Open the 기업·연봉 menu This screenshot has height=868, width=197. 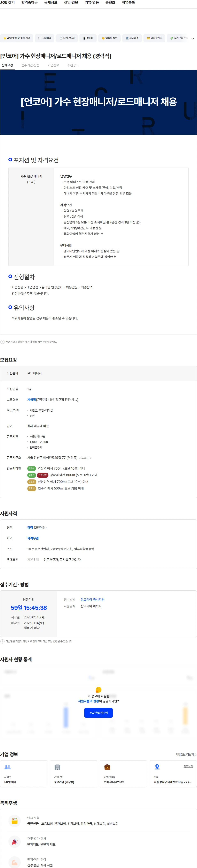click(92, 2)
